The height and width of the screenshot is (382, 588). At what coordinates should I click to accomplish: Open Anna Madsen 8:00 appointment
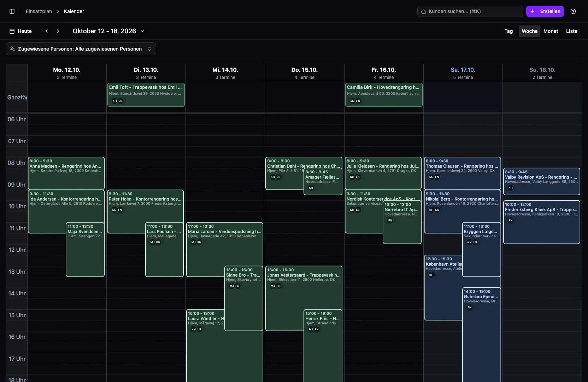pos(66,173)
